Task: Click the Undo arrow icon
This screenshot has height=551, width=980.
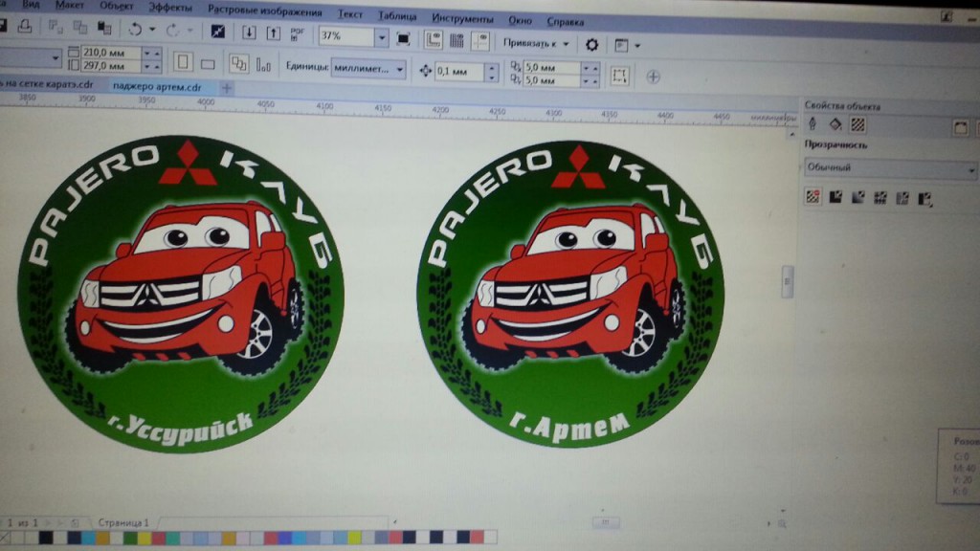Action: pos(135,30)
